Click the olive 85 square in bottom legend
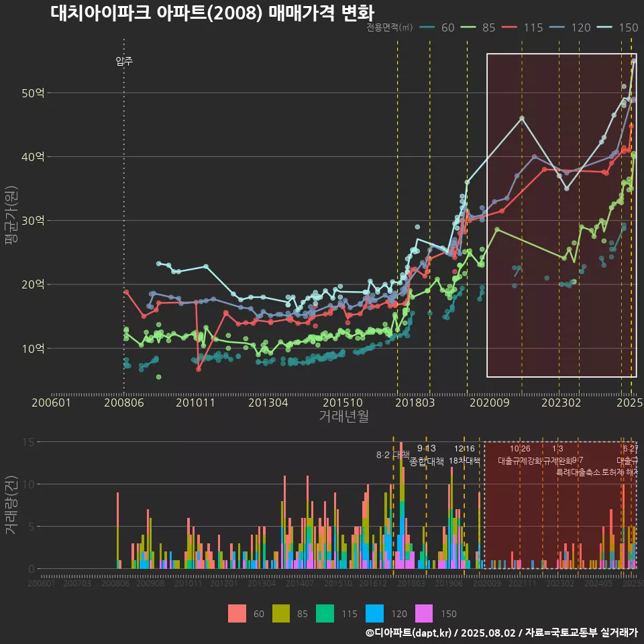 click(281, 614)
